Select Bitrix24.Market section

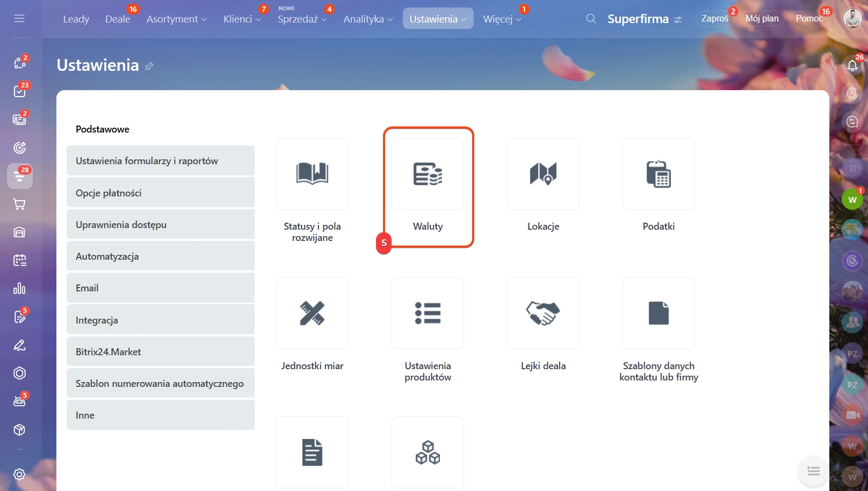(x=161, y=351)
